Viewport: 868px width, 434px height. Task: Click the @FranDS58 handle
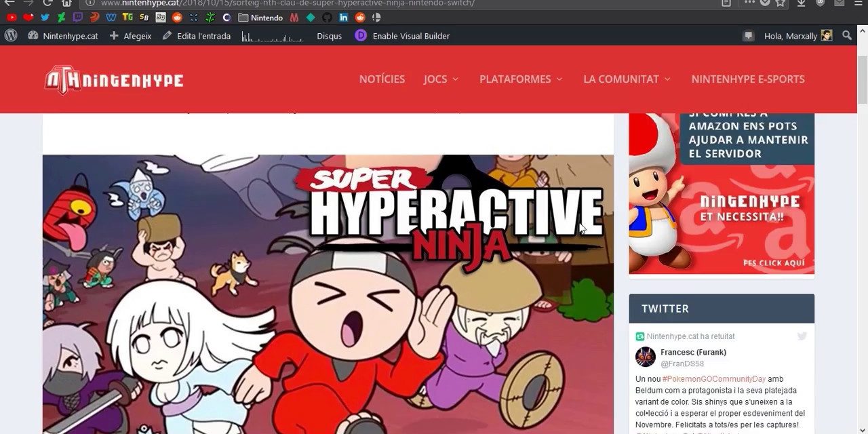[682, 364]
